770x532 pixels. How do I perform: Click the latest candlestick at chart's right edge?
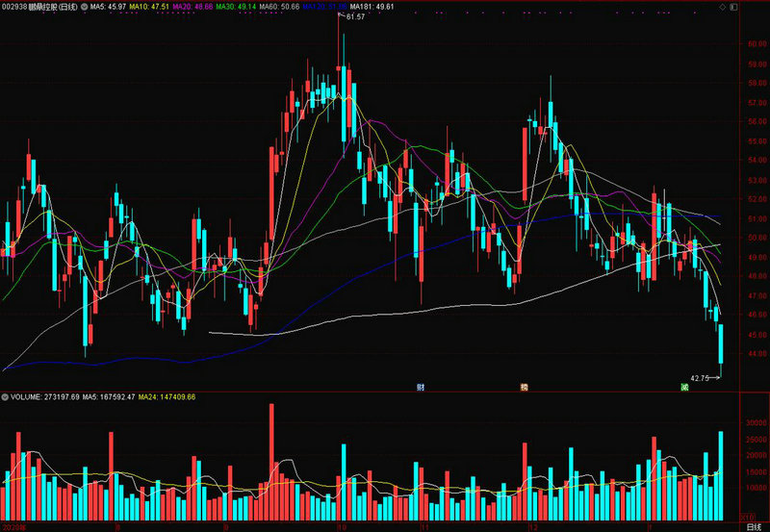coord(720,344)
